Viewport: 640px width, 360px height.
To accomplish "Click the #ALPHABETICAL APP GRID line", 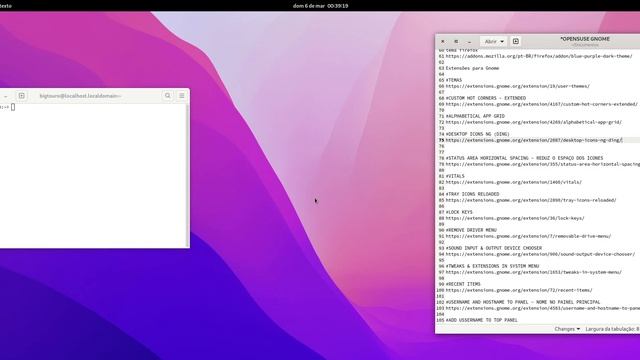I will click(x=475, y=116).
